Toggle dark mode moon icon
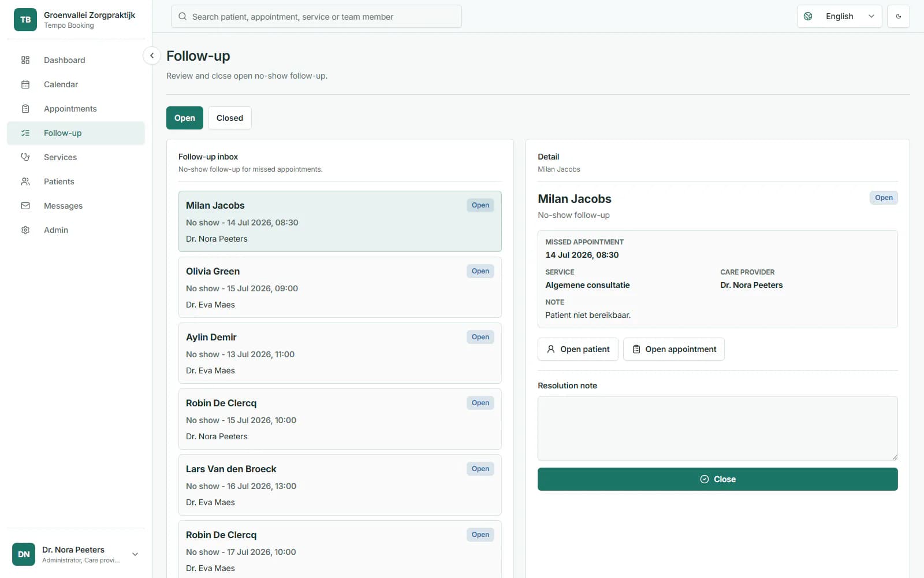 pos(899,16)
